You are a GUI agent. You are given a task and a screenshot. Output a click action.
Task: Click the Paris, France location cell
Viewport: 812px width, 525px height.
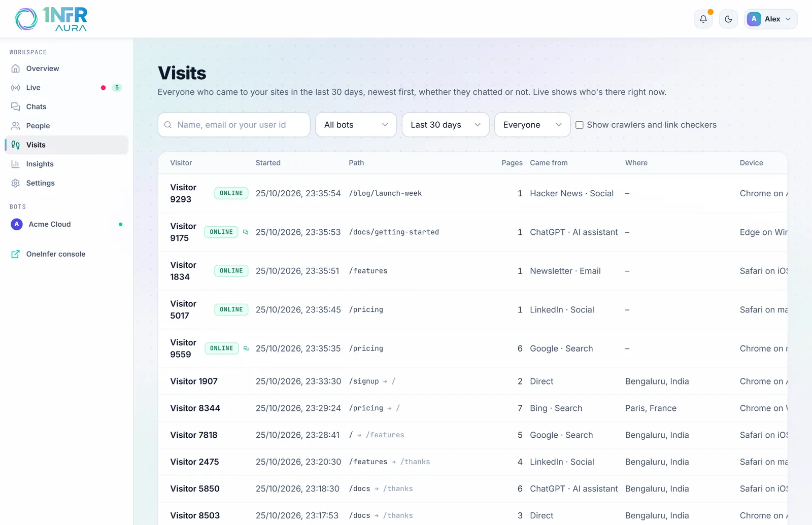tap(651, 408)
